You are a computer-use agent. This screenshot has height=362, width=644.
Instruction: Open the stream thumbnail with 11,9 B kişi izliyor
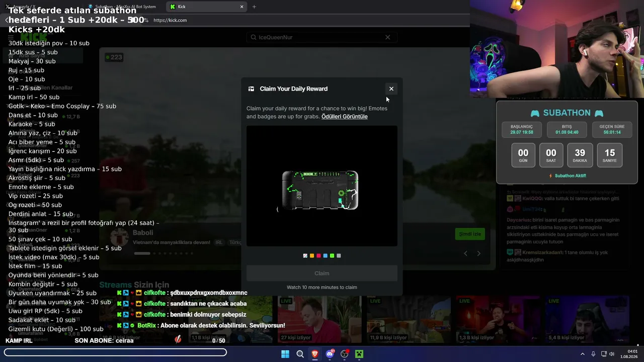pyautogui.click(x=409, y=319)
